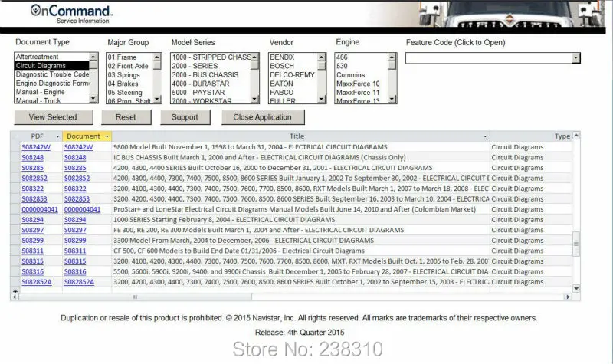Screen dimensions: 613x364
Task: Open Document link S082852
Action: [77, 179]
